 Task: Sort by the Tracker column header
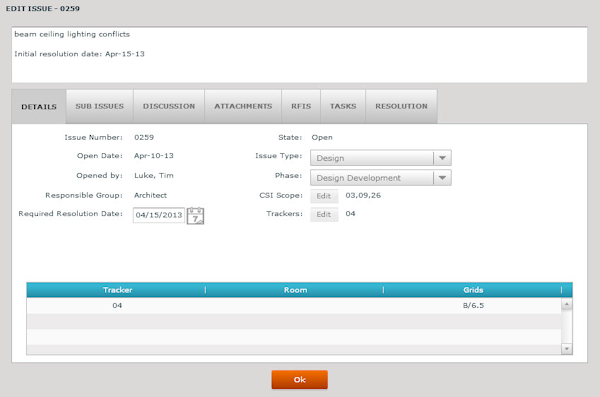click(x=117, y=290)
